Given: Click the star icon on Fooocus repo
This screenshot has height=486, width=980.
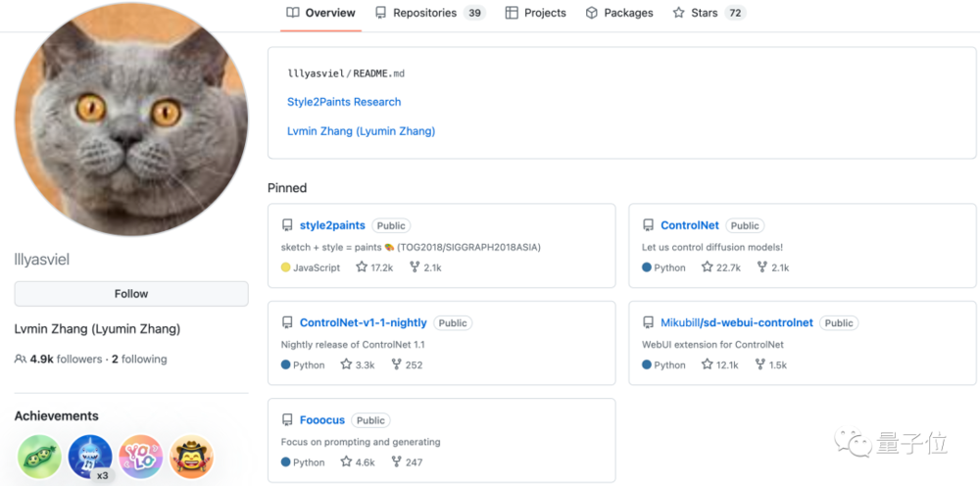Looking at the screenshot, I should coord(346,462).
